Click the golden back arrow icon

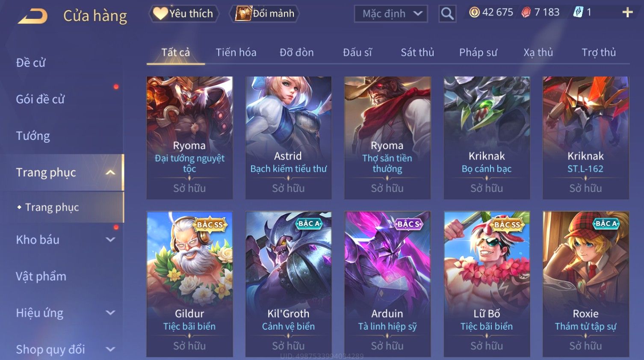(32, 16)
